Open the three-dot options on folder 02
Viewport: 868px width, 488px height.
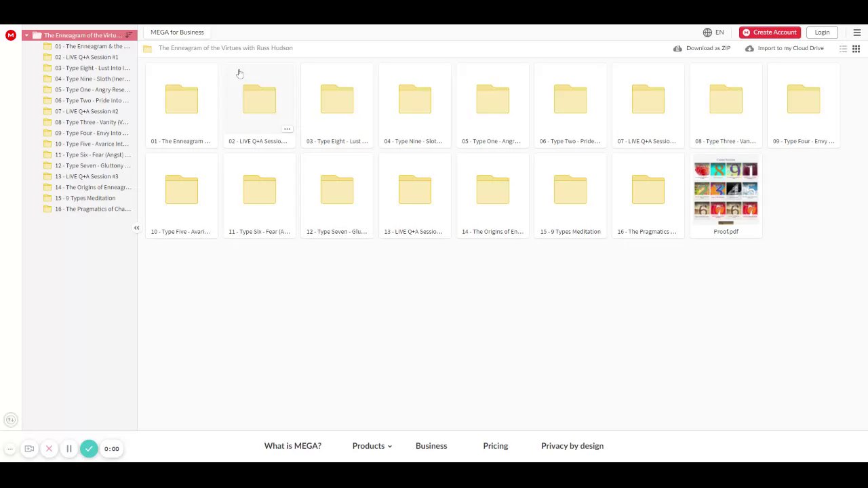click(x=287, y=129)
